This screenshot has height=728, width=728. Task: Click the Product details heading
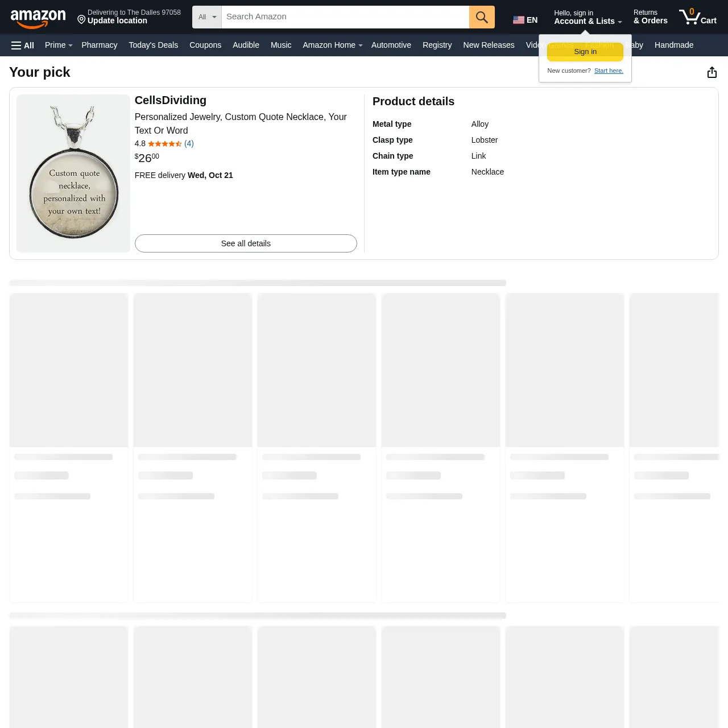[x=413, y=101]
